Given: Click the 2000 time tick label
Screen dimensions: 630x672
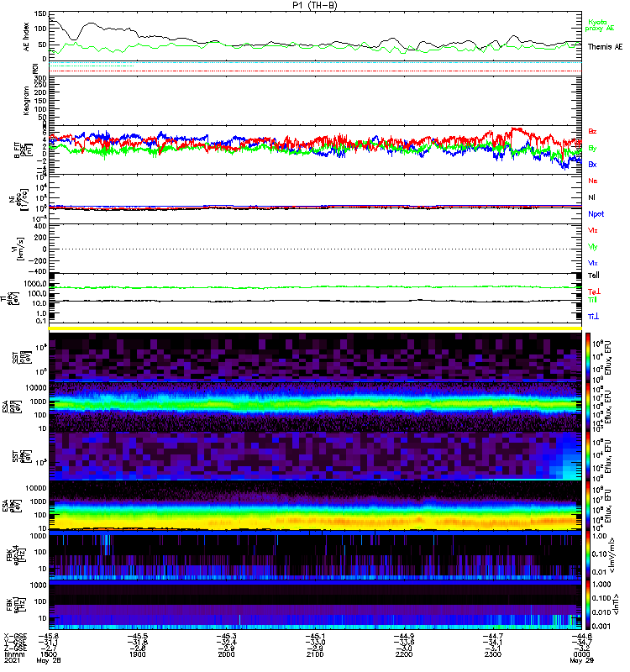Looking at the screenshot, I should pos(226,655).
